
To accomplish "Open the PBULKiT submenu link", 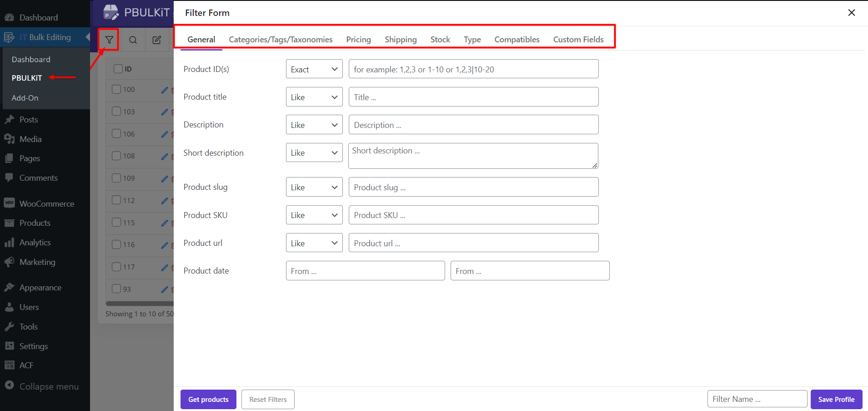I will (x=27, y=78).
